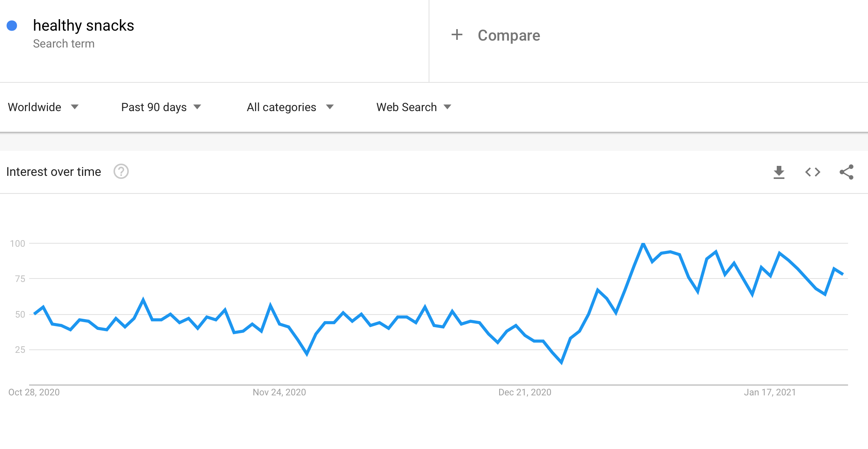Click the Dec 21, 2020 axis date label
The width and height of the screenshot is (868, 449).
tap(524, 392)
